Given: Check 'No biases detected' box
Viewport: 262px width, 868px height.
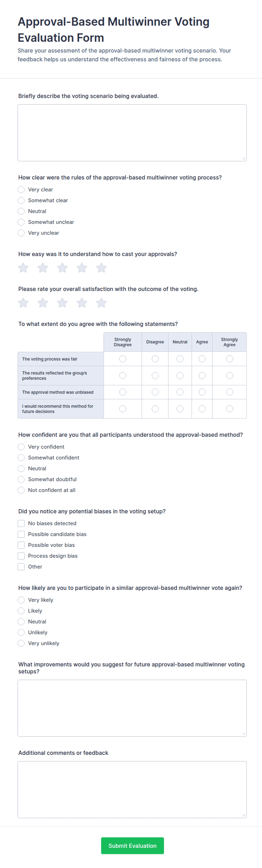Looking at the screenshot, I should tap(21, 523).
